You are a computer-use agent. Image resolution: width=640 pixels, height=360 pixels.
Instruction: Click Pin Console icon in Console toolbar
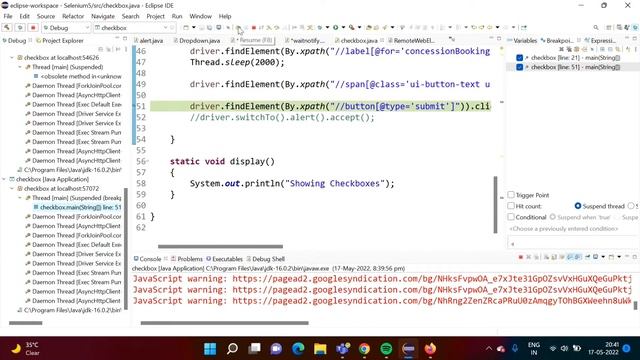point(587,257)
